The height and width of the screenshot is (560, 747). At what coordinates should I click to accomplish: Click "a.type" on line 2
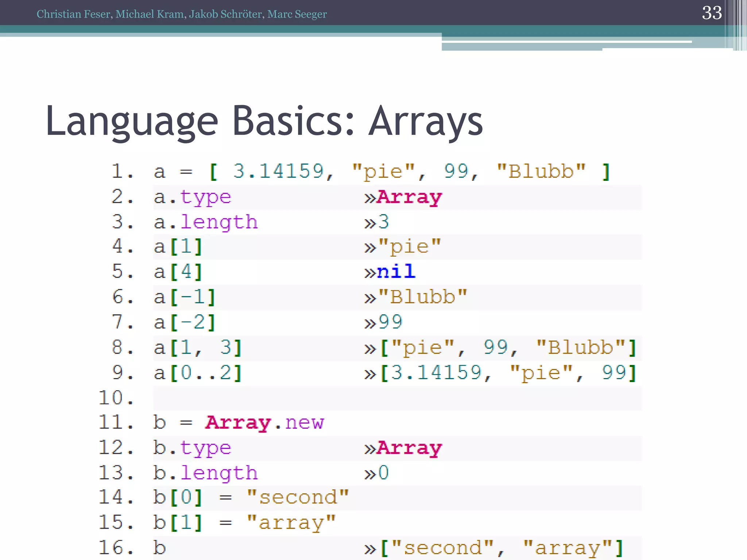(192, 198)
